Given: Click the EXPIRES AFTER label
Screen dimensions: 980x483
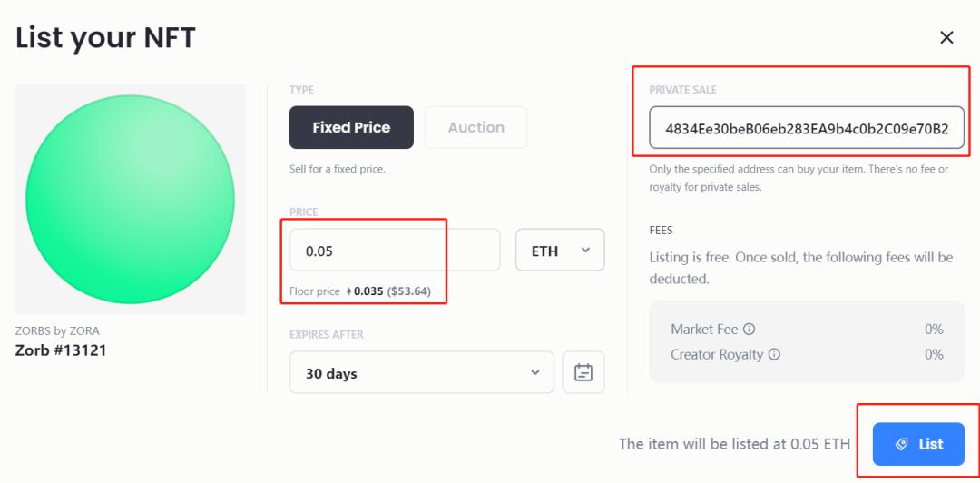Looking at the screenshot, I should click(326, 334).
